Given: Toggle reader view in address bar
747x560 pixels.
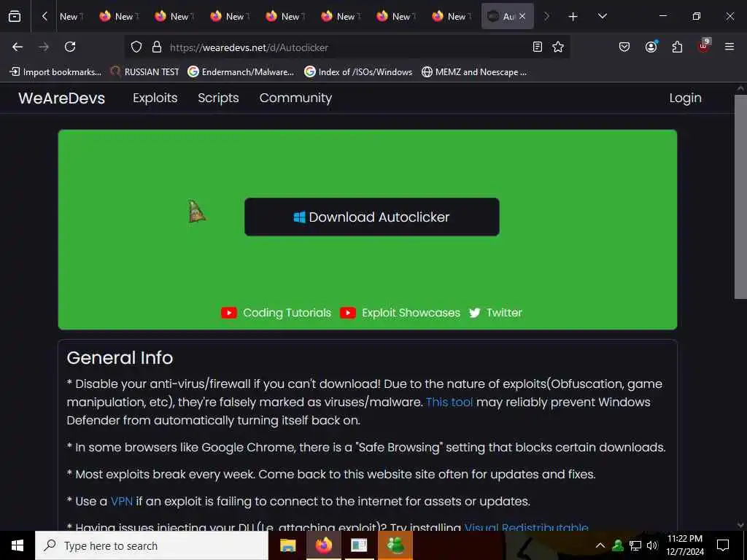Looking at the screenshot, I should [x=538, y=47].
